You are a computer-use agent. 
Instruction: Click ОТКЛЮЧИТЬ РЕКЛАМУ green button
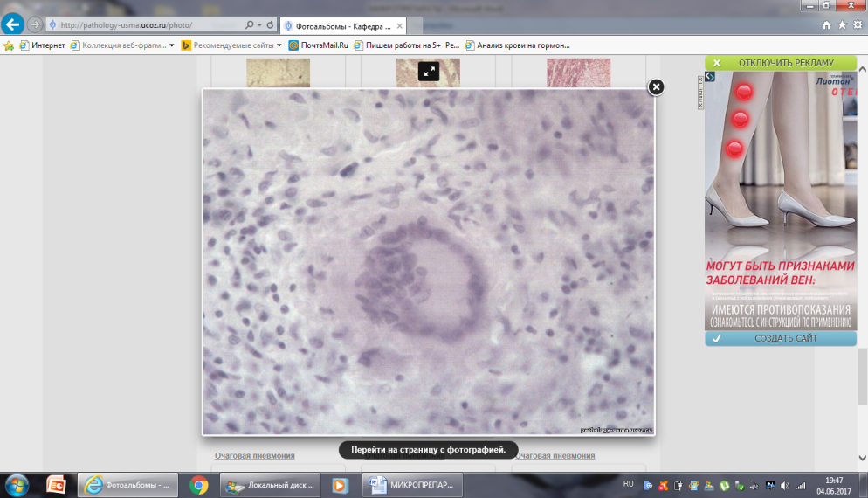tap(781, 63)
